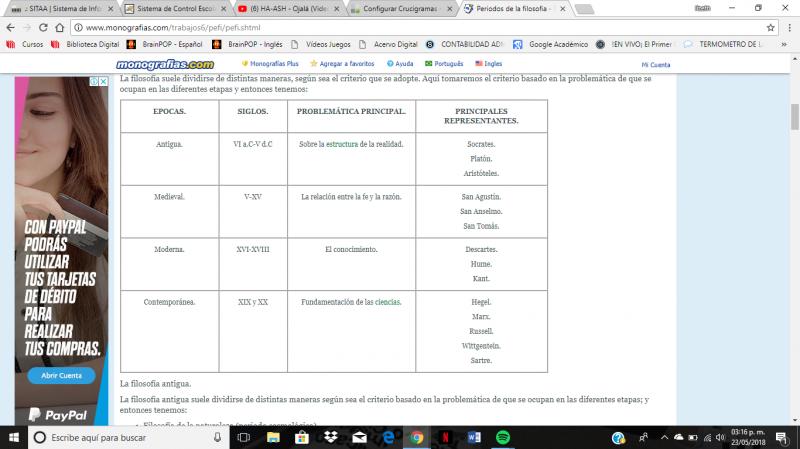Open the Ayuda help link

tap(400, 64)
